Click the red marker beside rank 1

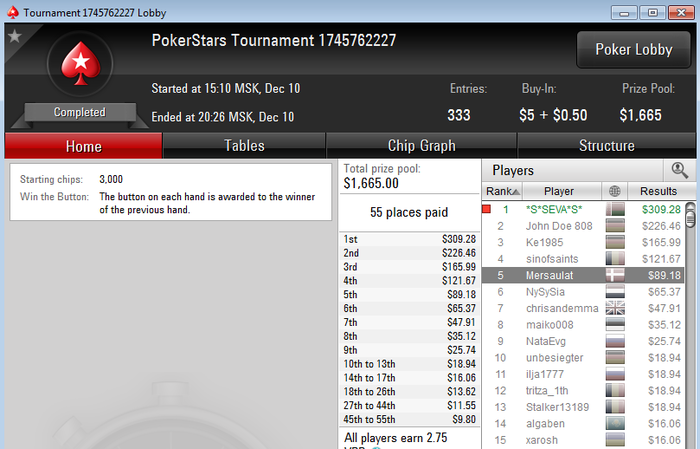coord(487,209)
